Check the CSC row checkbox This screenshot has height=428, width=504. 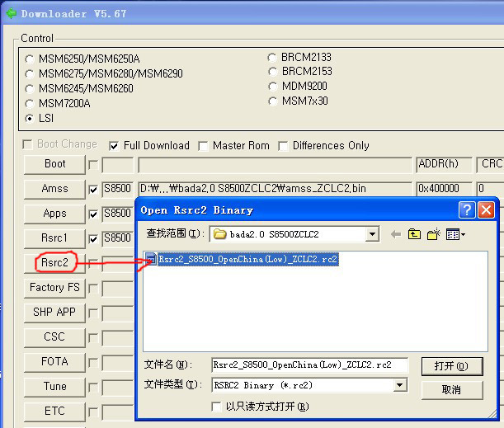point(93,338)
